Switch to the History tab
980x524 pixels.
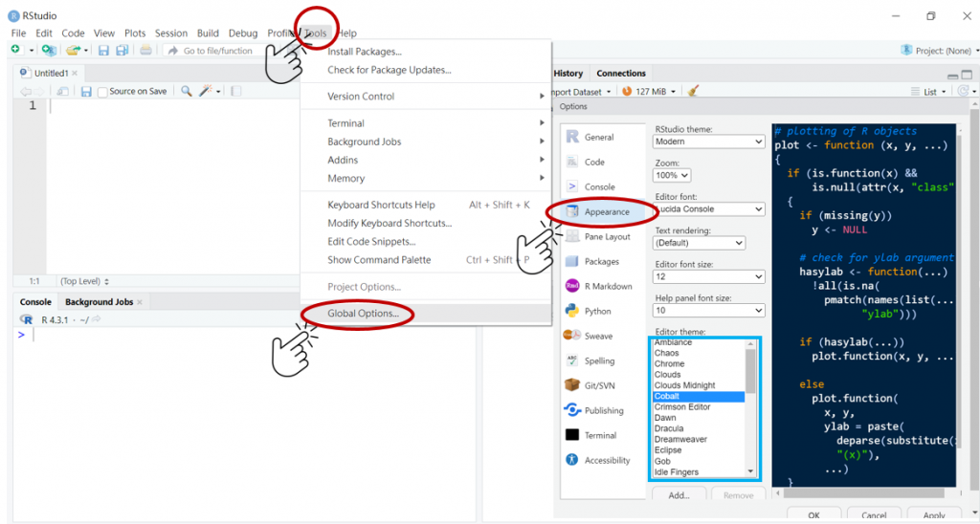click(x=568, y=73)
